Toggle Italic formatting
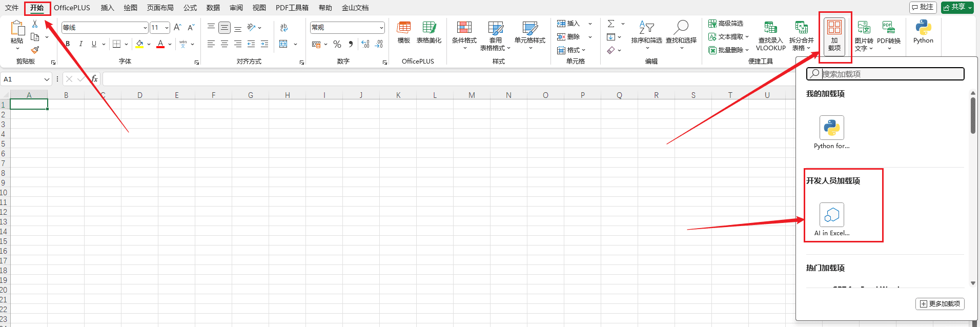Screen dimensions: 980x327 [80, 44]
